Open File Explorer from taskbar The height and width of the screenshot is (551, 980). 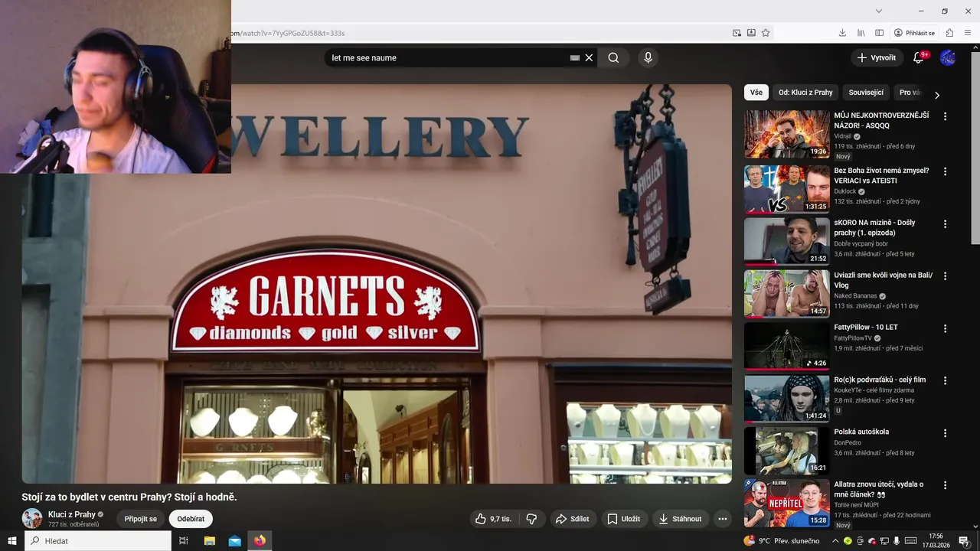click(210, 541)
